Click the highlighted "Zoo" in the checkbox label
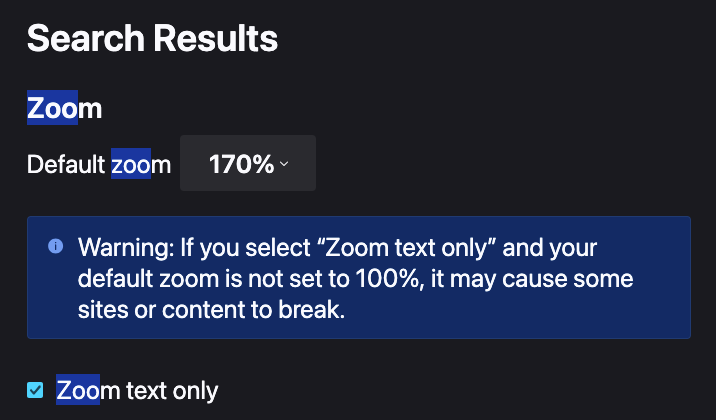Screen dimensions: 716x420 tap(78, 389)
